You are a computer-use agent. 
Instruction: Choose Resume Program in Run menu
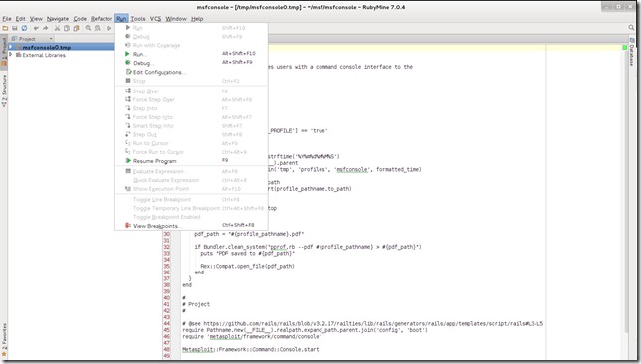pyautogui.click(x=191, y=161)
